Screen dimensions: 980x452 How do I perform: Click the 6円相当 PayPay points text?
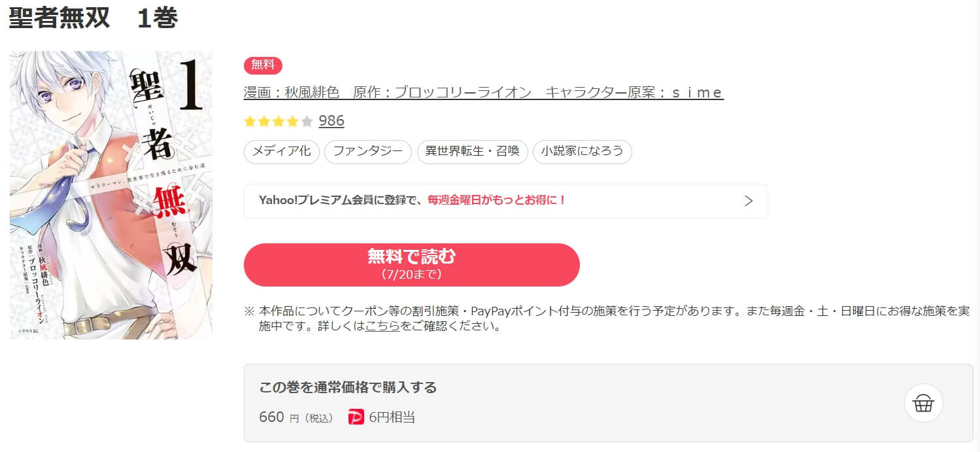(392, 417)
